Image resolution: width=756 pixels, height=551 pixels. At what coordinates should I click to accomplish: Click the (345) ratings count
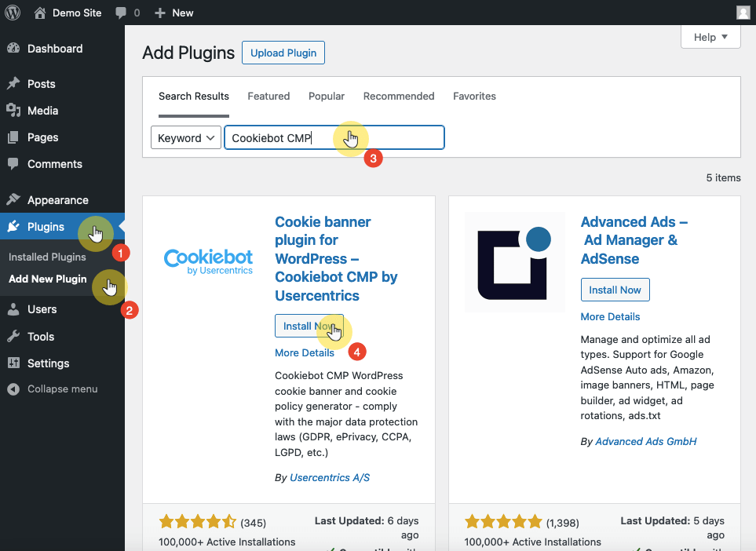(x=253, y=523)
